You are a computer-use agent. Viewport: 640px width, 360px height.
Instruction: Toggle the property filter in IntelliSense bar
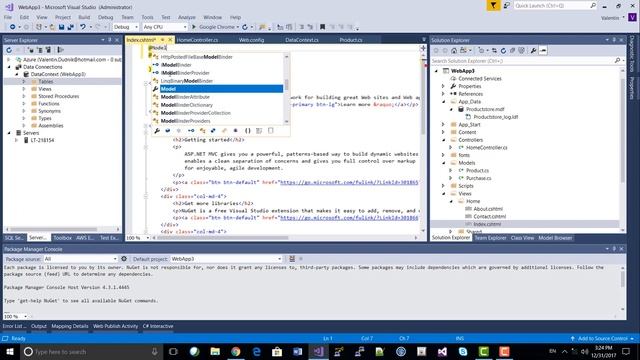[x=157, y=131]
